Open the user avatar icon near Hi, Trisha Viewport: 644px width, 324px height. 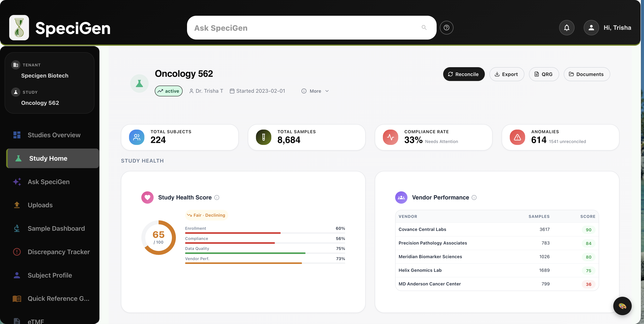[591, 27]
